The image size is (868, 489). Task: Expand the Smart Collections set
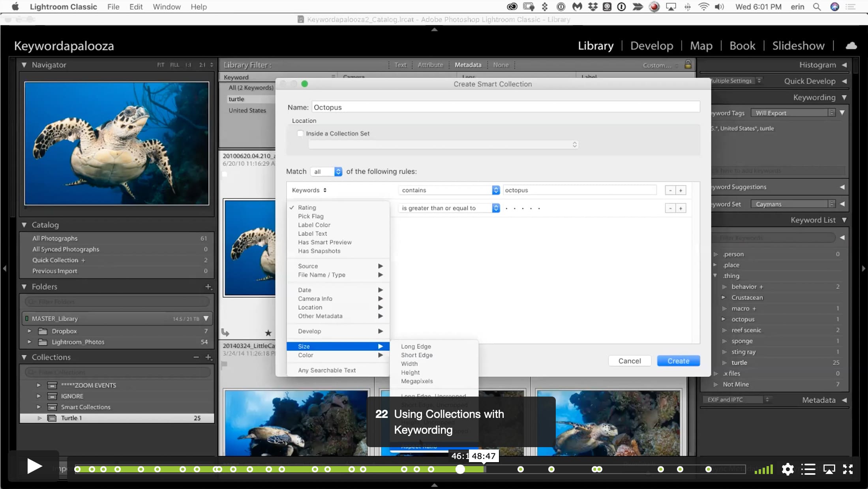point(39,407)
